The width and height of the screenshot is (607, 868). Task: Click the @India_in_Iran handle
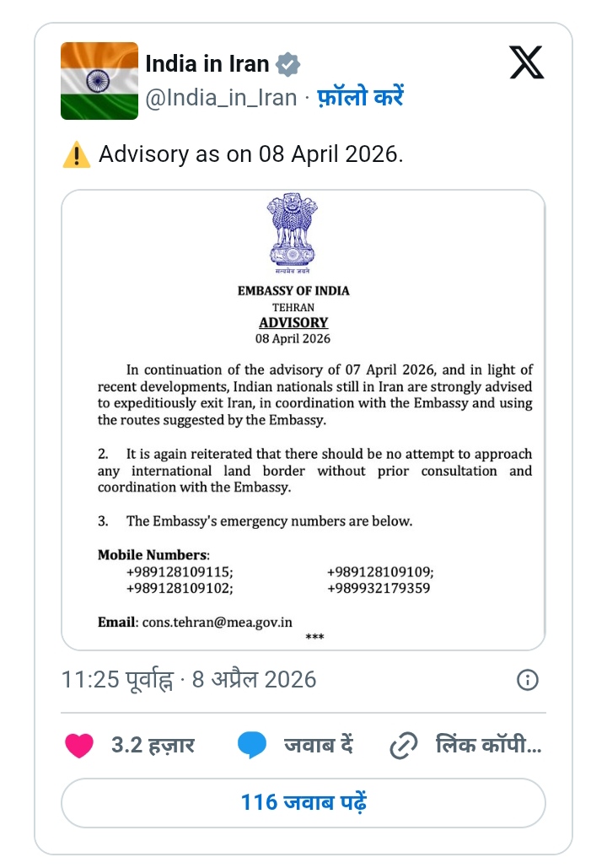(222, 98)
